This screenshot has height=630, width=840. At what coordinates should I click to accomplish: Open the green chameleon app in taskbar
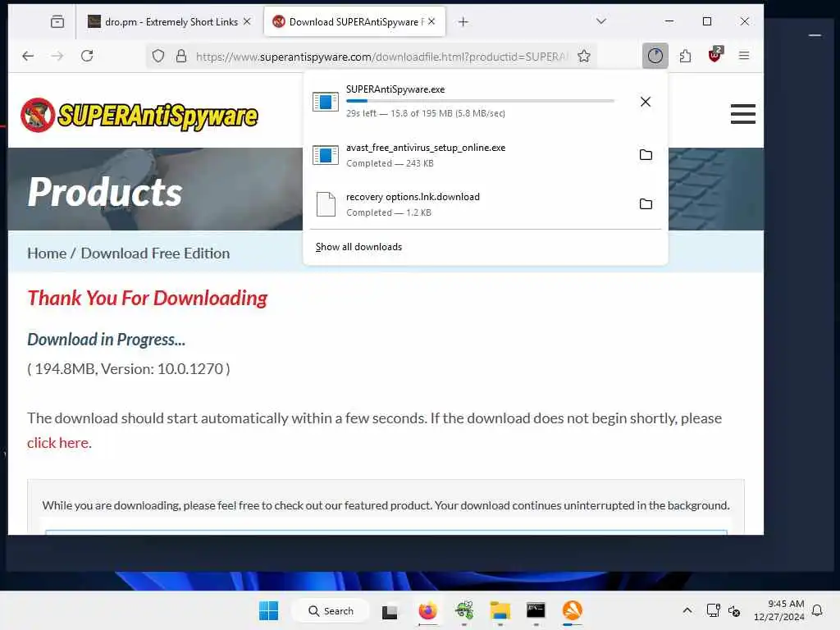click(x=464, y=611)
